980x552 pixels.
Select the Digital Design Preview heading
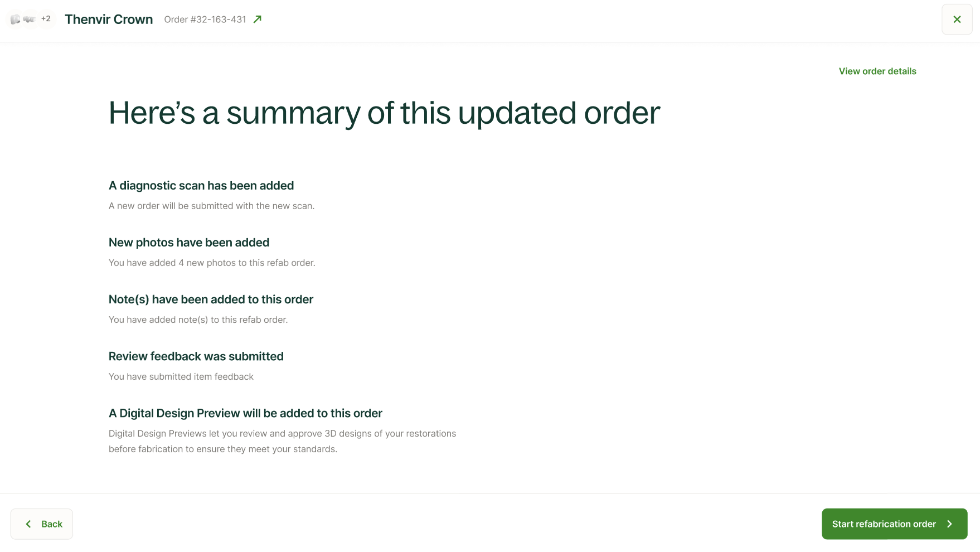(x=245, y=413)
